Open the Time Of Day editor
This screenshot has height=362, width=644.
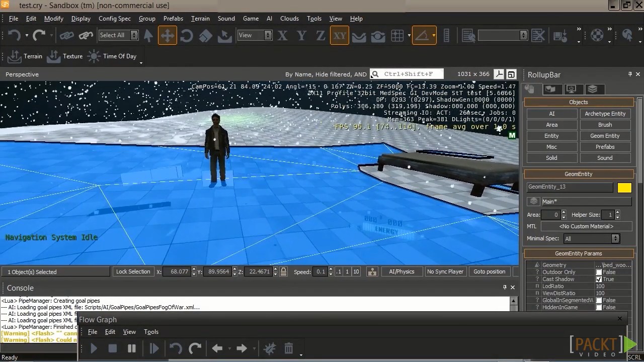pos(112,56)
